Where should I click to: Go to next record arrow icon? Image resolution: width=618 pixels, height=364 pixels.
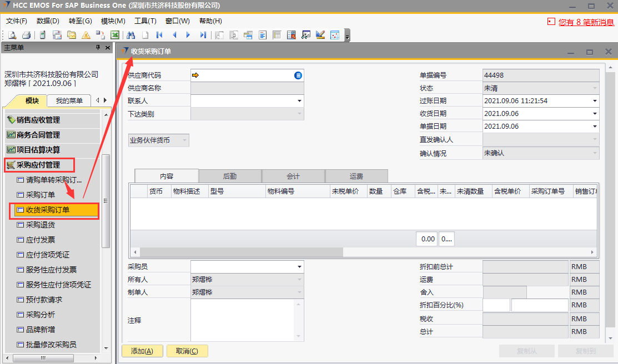click(x=188, y=35)
